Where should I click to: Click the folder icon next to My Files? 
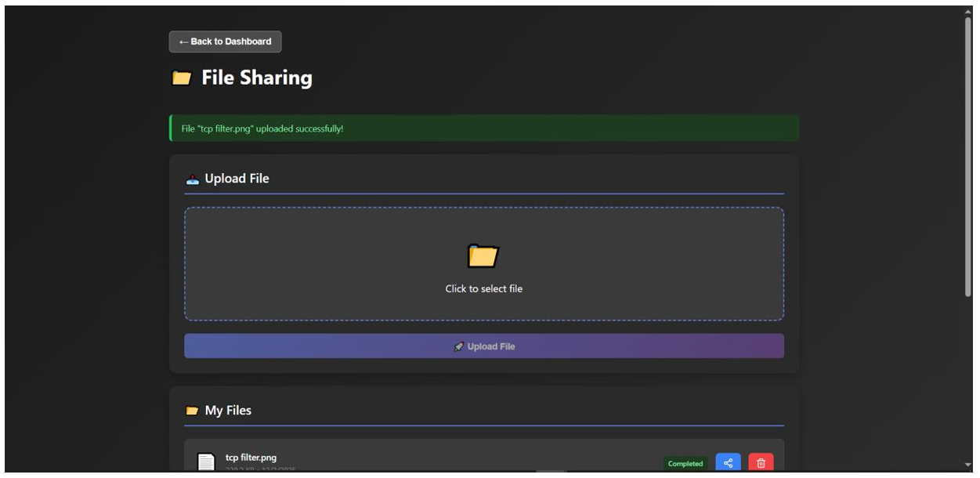192,411
